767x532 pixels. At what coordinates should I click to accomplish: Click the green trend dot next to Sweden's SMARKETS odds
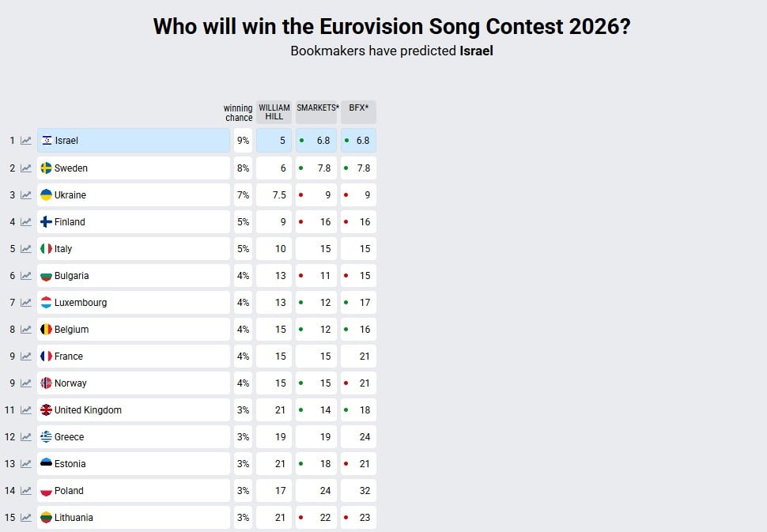[x=300, y=168]
